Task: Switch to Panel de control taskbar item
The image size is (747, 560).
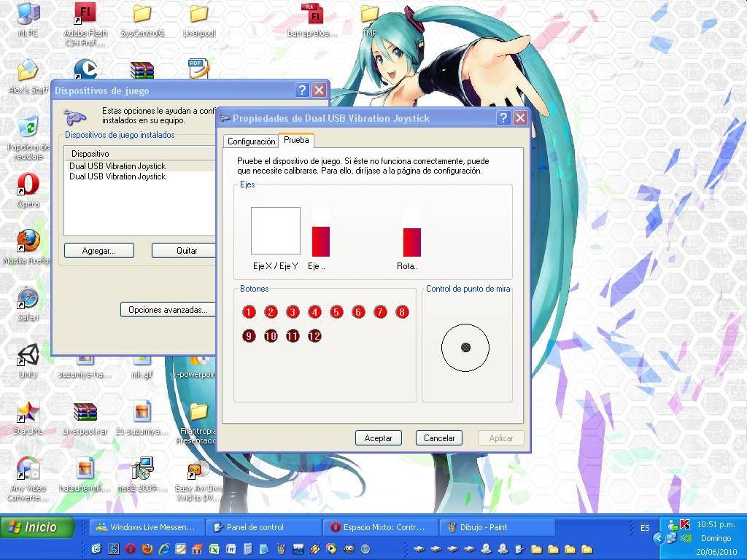Action: pos(263,527)
